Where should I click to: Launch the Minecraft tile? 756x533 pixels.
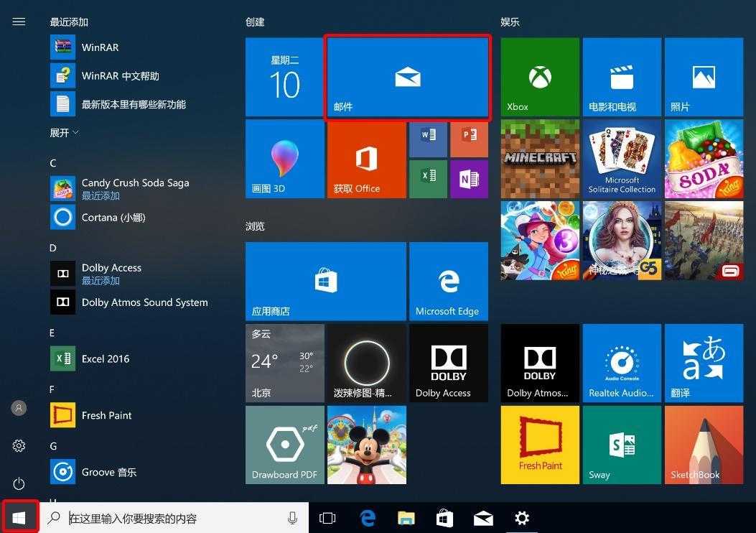point(539,159)
